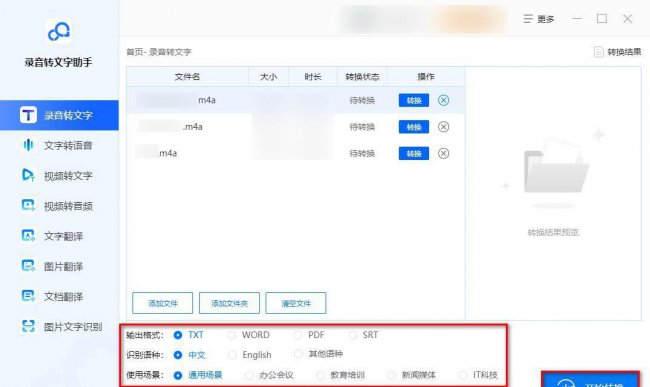Select TXT output format
Viewport: 650px width, 387px height.
[189, 335]
